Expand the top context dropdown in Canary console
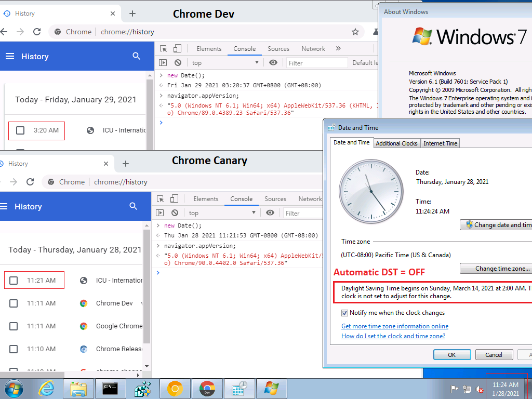Image resolution: width=532 pixels, height=399 pixels. click(x=222, y=213)
